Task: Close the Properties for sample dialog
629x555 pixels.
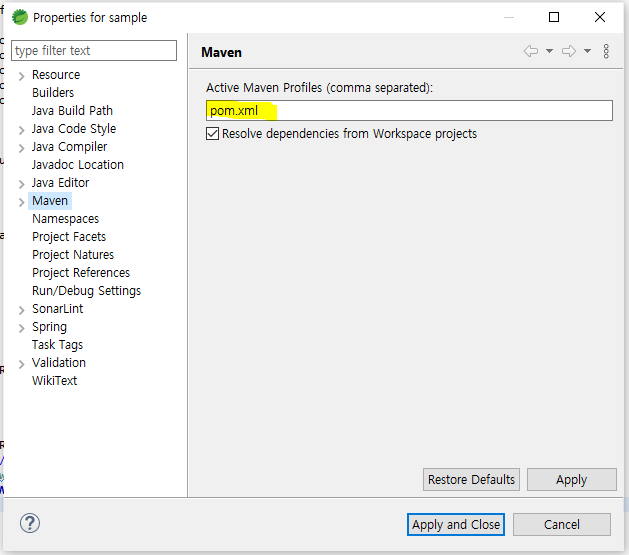Action: (600, 17)
